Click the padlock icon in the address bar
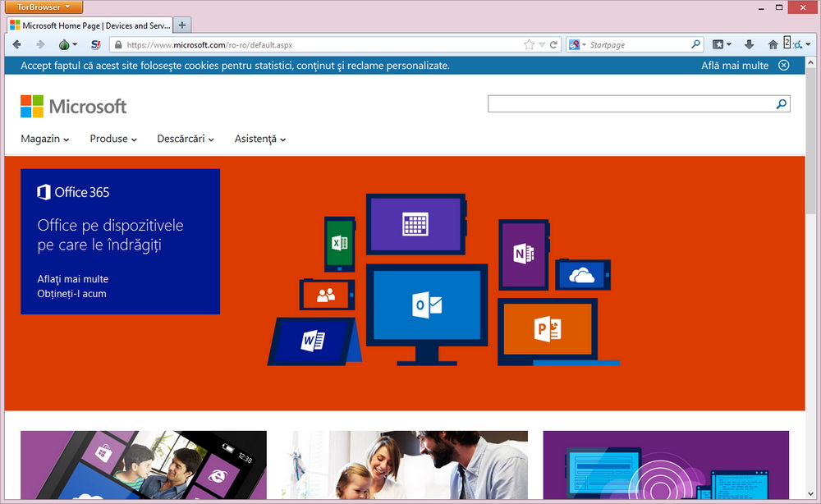This screenshot has height=504, width=821. pos(118,45)
